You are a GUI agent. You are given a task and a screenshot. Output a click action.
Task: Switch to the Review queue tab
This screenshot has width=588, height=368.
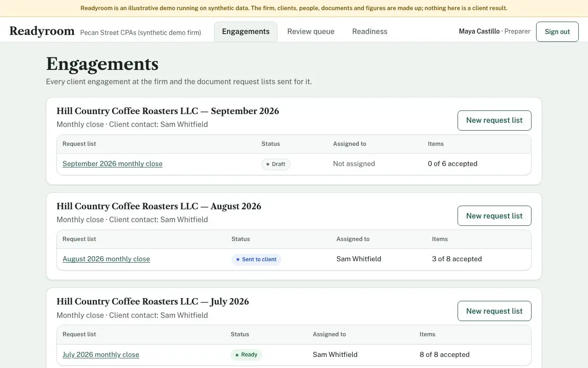(x=311, y=32)
